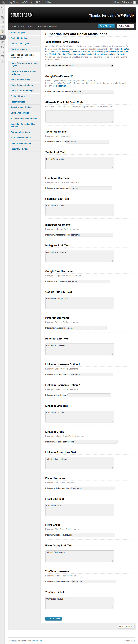Open the Media library icon
Viewport: 138px width, 644px height.
click(x=3, y=18)
